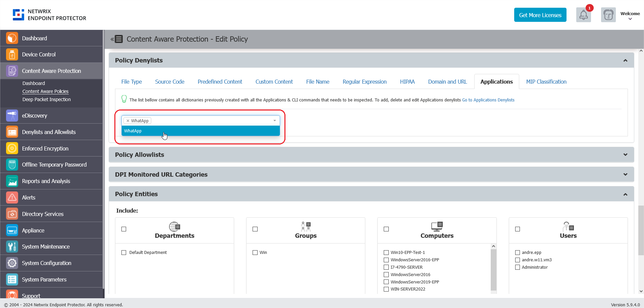Select WhatApp from the dropdown list
Viewport: 644px width, 308px height.
[200, 131]
